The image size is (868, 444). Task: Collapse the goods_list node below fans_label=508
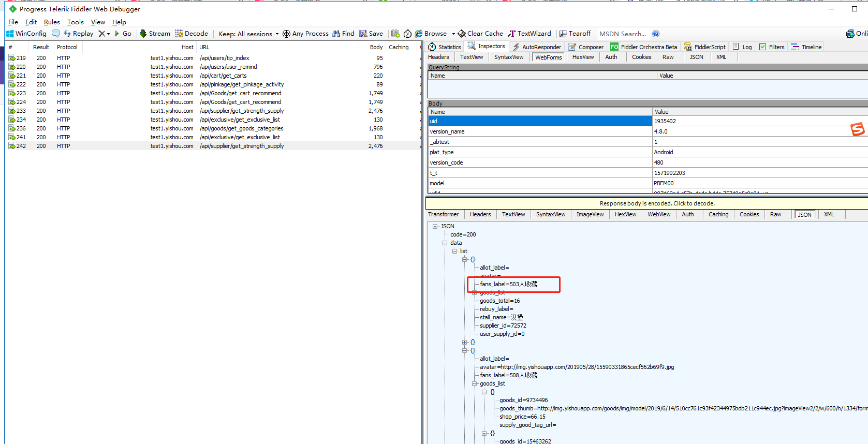coord(475,383)
